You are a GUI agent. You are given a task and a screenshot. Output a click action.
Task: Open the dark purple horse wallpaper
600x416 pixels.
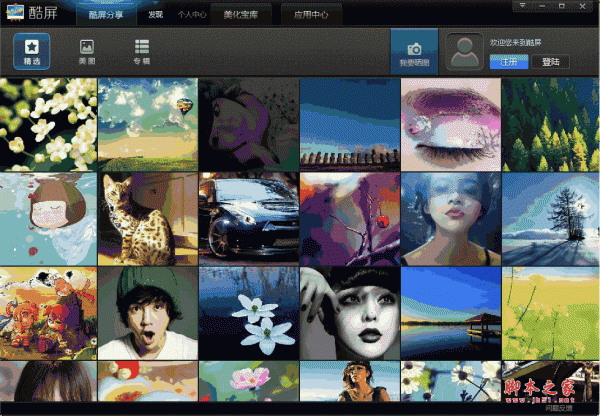[249, 124]
